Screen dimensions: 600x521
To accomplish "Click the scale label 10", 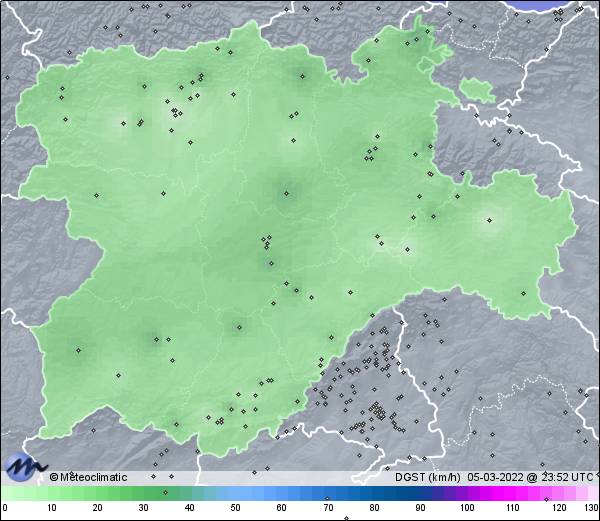I will [52, 508].
